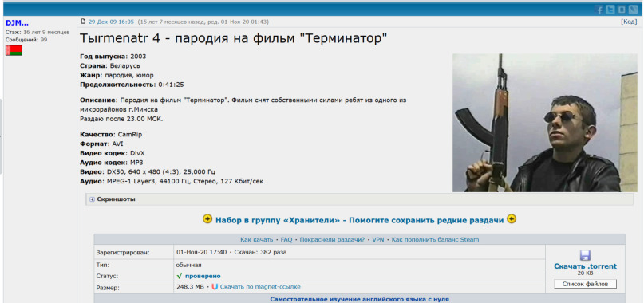Open the DJM... user profile
This screenshot has width=644, height=303.
17,23
